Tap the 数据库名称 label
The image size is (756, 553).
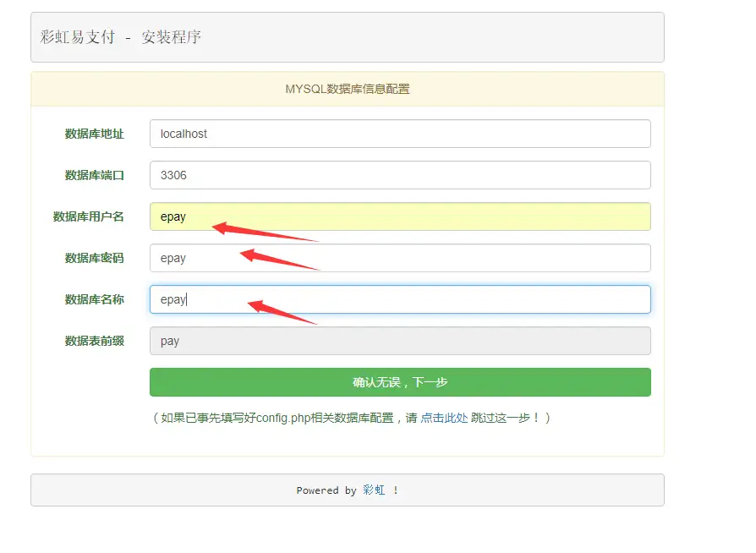point(94,299)
